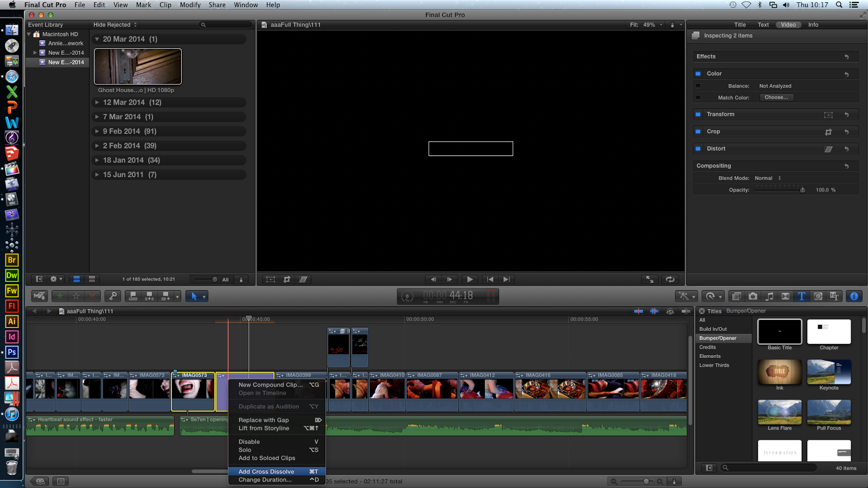
Task: Click Change Duration in the context menu
Action: pyautogui.click(x=277, y=480)
